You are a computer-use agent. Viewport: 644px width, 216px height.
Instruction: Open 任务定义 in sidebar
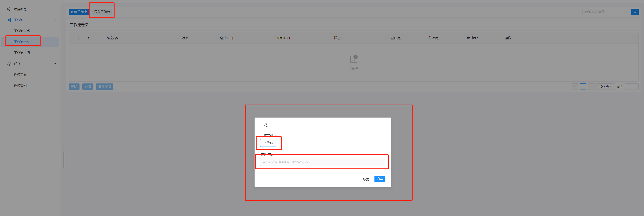coord(20,75)
